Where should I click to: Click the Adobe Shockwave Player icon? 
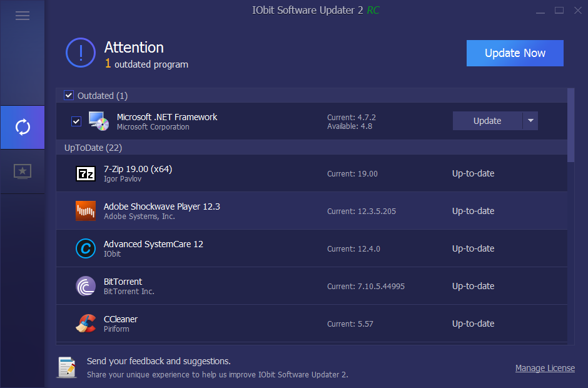click(x=86, y=211)
